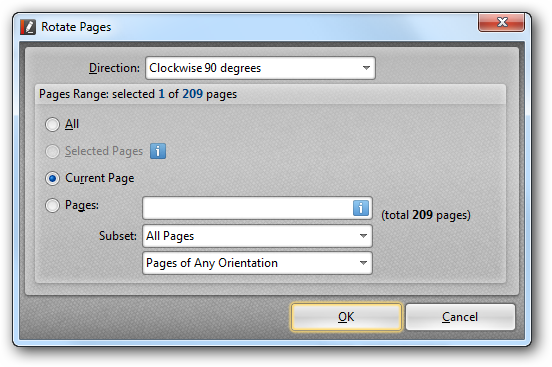Click the 'Pages Range: selected 1 of 209 pages' header

tap(138, 94)
